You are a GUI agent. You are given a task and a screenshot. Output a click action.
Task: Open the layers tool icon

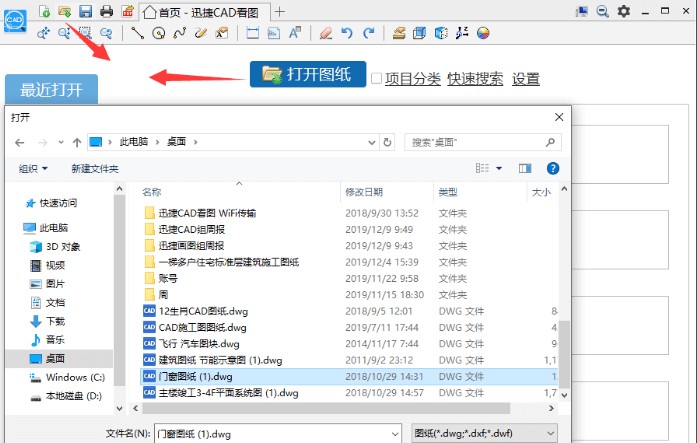click(x=399, y=33)
